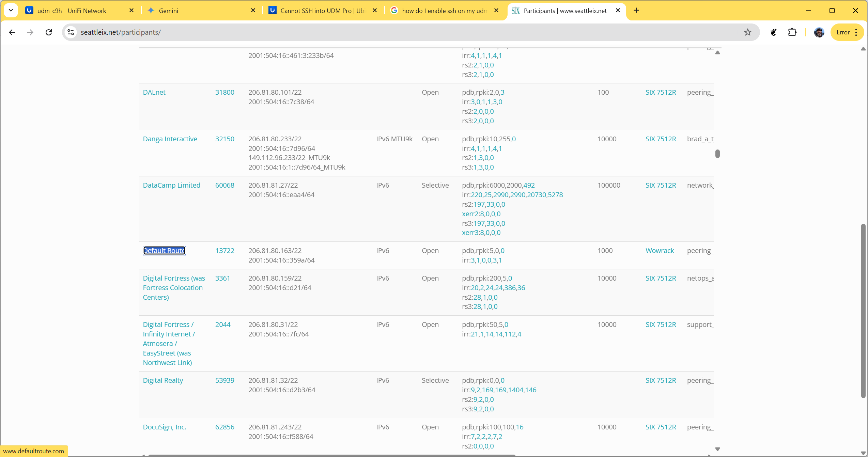
Task: Open the profile avatar menu
Action: click(x=819, y=32)
